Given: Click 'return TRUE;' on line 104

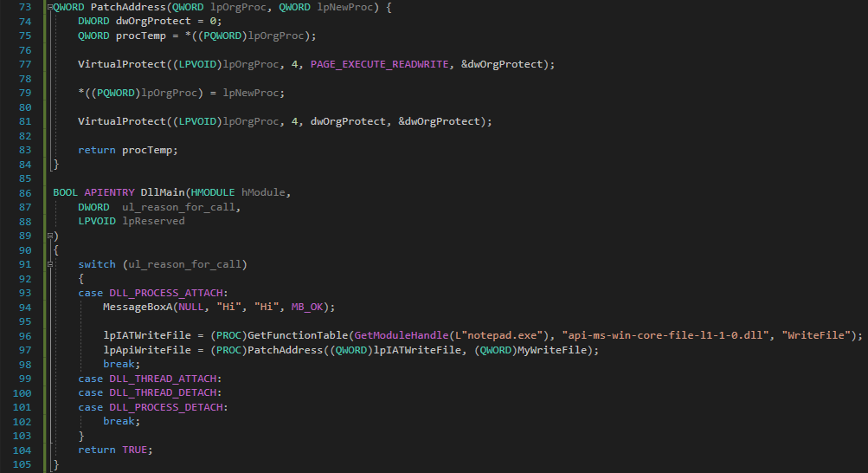Looking at the screenshot, I should coord(115,450).
